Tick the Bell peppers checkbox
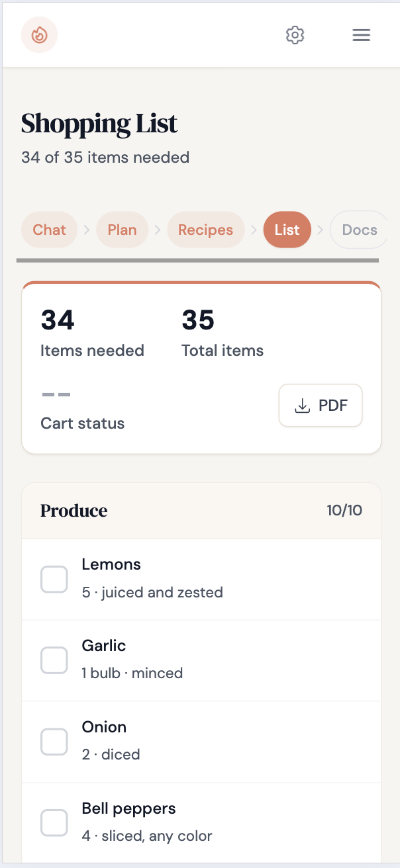400x868 pixels. [54, 822]
